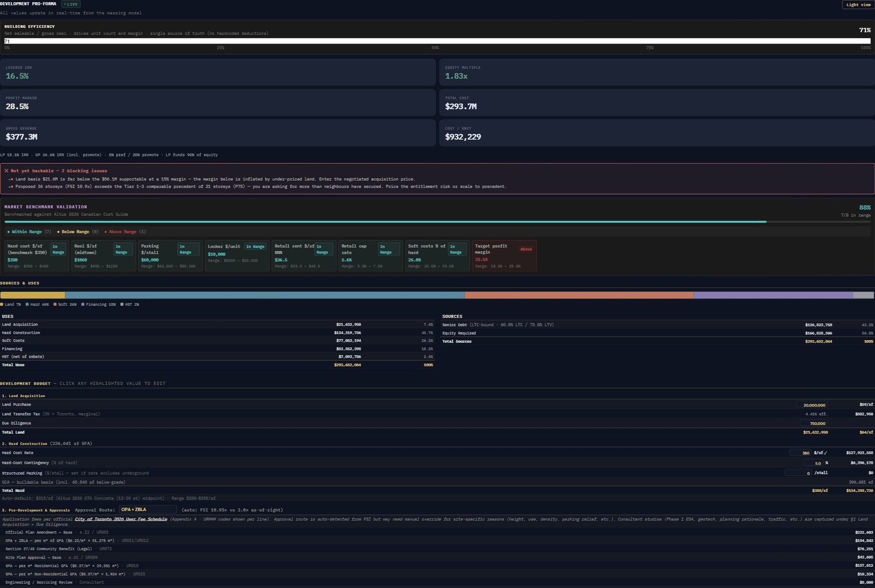Screen dimensions: 875x588
Task: Click the Land segment of the uses bar
Action: (x=32, y=295)
